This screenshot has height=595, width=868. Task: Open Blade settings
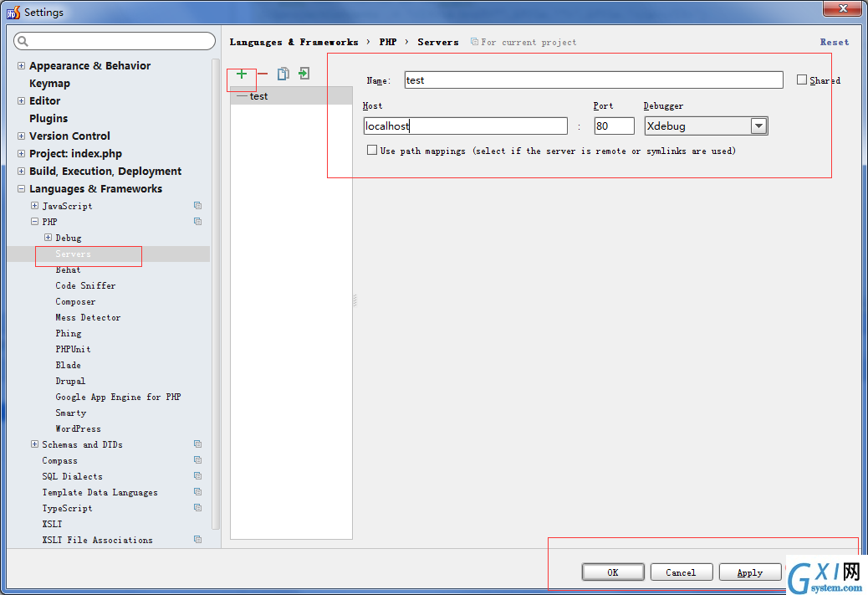[x=68, y=365]
